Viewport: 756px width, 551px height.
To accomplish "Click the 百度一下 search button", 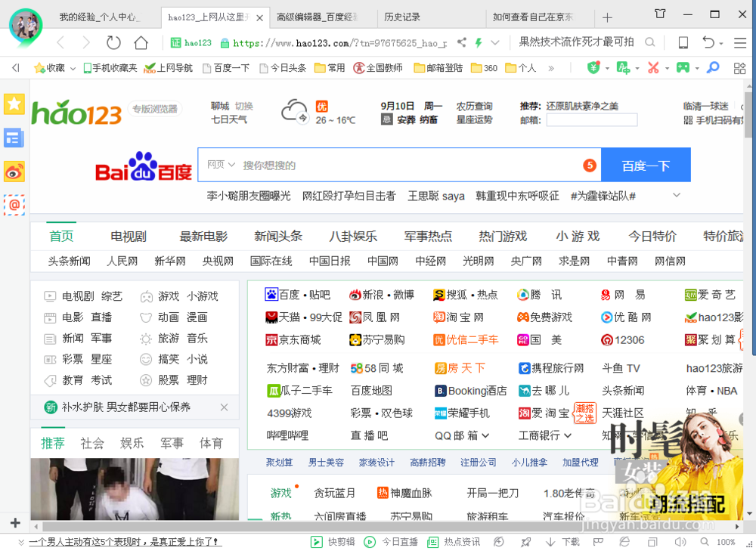I will (646, 164).
